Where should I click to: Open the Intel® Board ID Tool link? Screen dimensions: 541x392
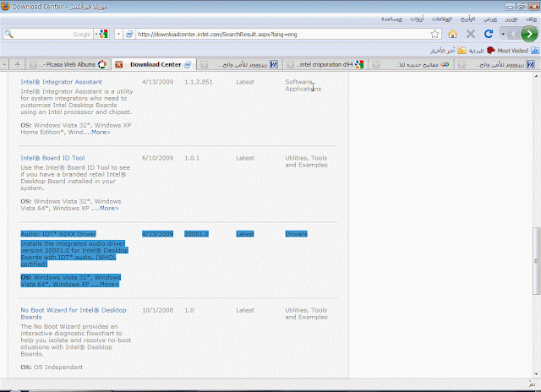point(52,158)
